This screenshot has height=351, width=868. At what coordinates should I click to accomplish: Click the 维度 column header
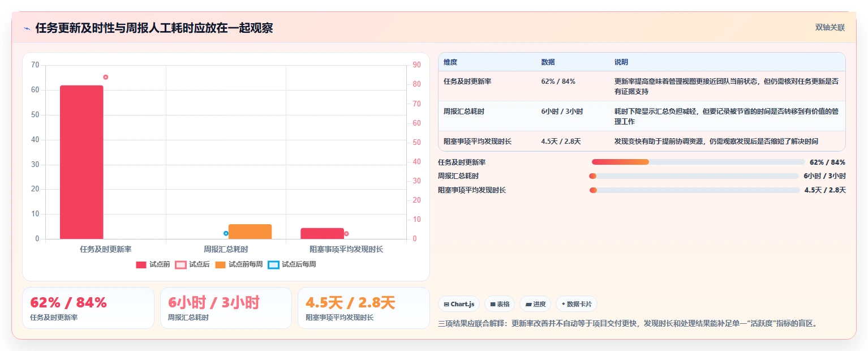tap(450, 62)
